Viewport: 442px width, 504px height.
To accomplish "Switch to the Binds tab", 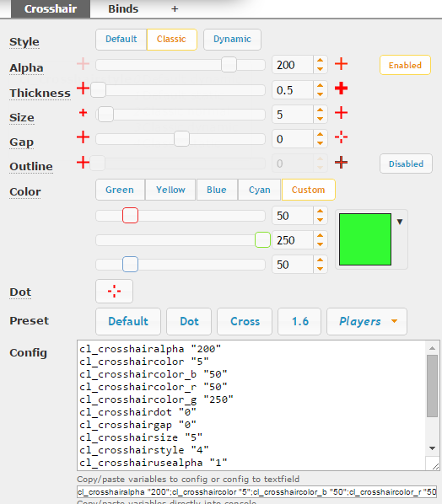I will coord(123,8).
